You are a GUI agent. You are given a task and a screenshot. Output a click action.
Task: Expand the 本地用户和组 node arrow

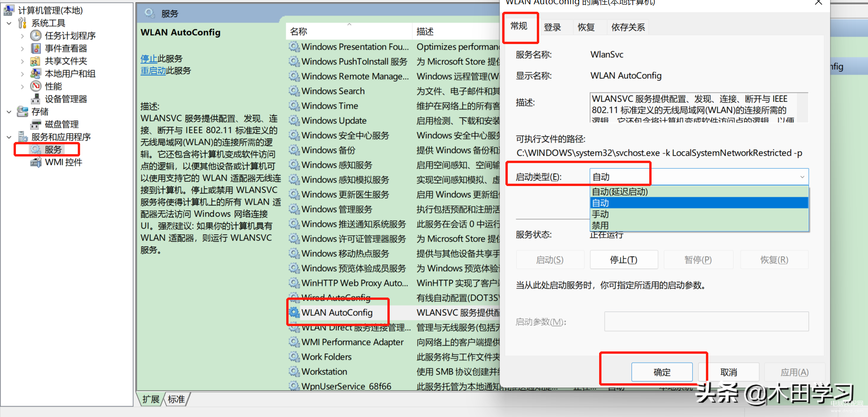tap(22, 74)
